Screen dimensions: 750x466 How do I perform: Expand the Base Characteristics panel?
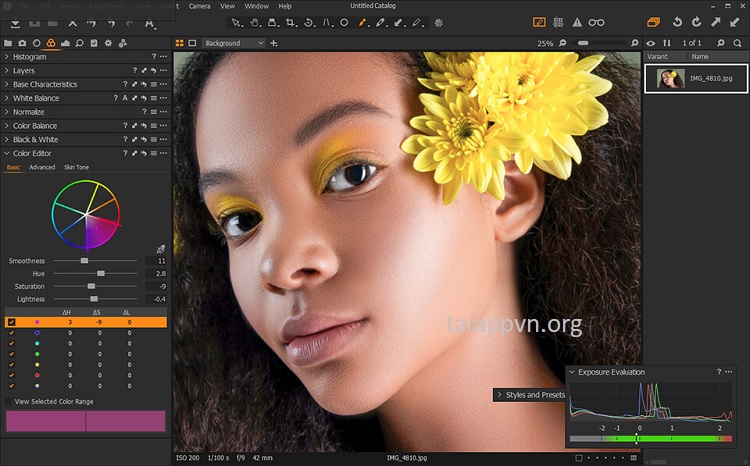pos(7,84)
